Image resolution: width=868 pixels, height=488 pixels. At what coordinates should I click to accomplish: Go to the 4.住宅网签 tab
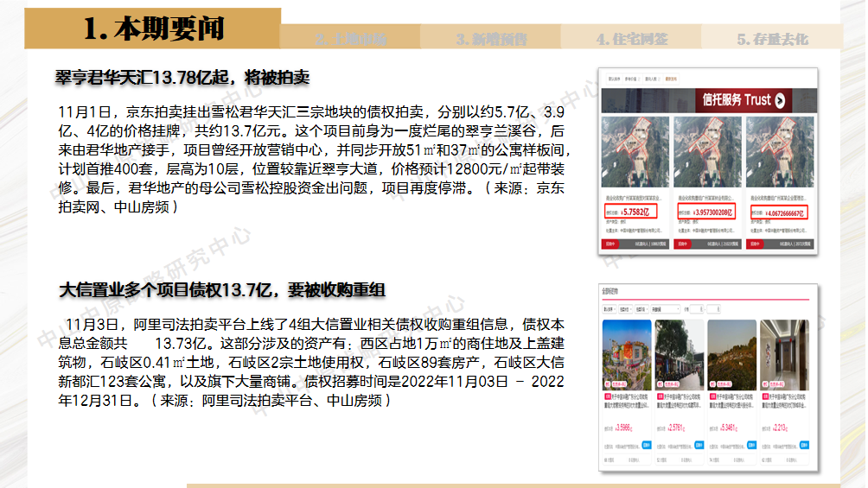pos(632,39)
